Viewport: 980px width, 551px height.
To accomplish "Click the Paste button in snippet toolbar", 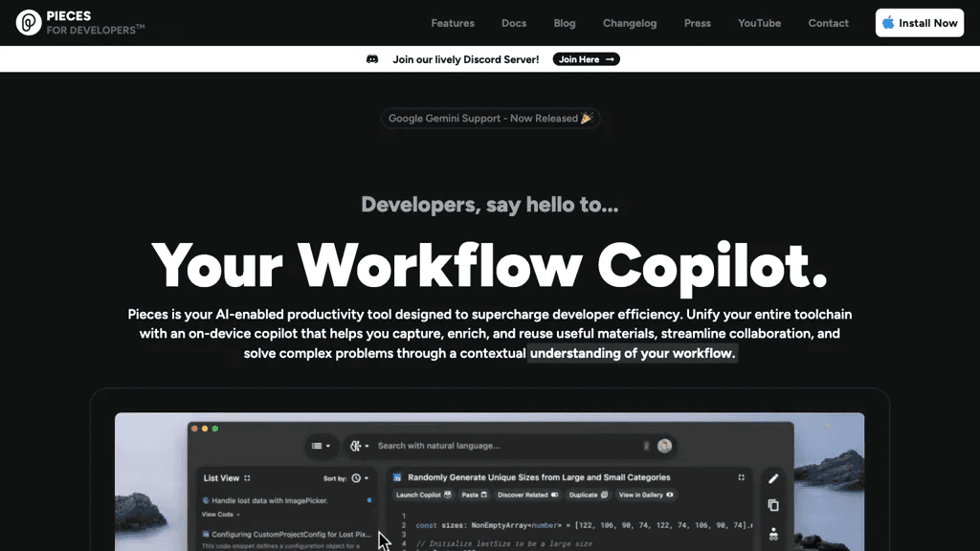I will pyautogui.click(x=474, y=495).
